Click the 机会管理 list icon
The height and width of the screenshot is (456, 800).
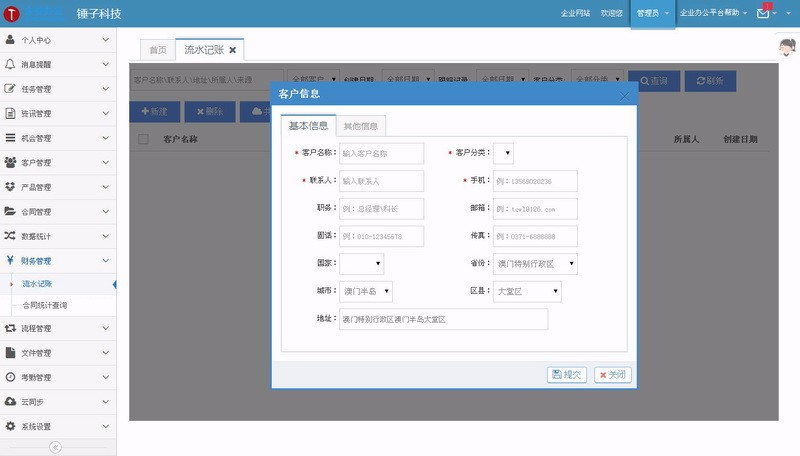10,137
